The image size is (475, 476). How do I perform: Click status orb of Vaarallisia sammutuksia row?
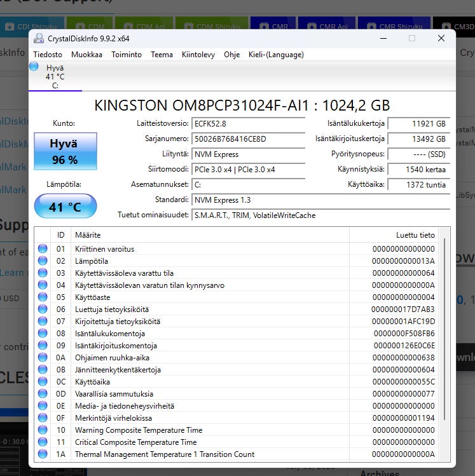tap(43, 394)
